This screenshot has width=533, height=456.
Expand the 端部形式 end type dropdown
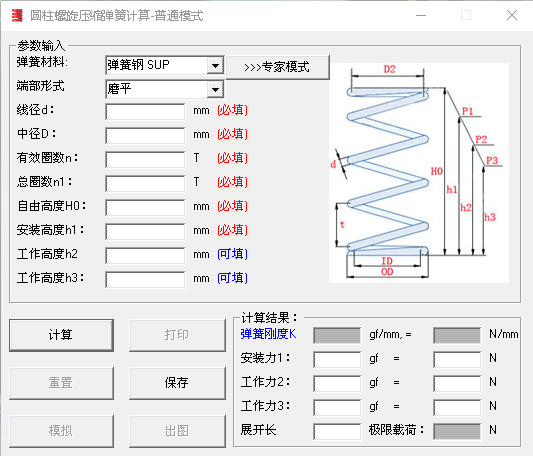pyautogui.click(x=215, y=89)
